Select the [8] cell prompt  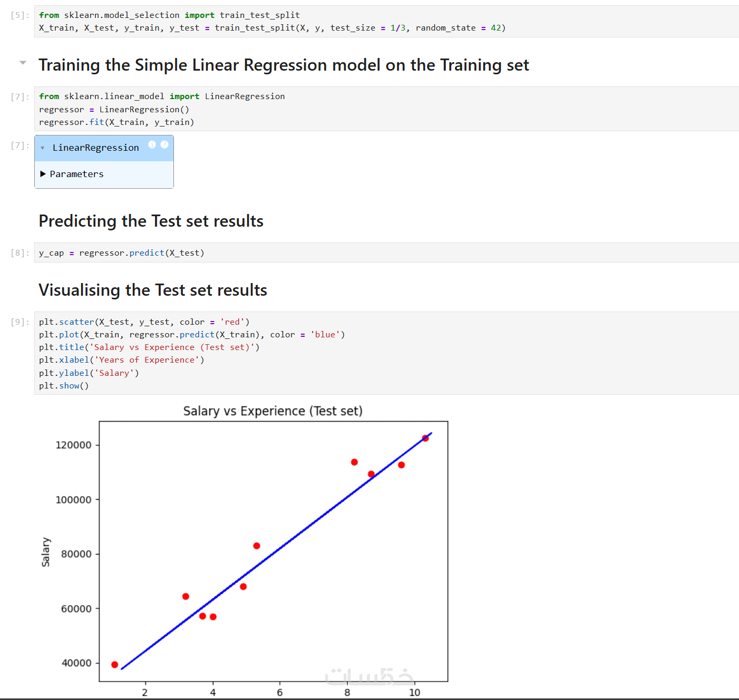(x=20, y=253)
